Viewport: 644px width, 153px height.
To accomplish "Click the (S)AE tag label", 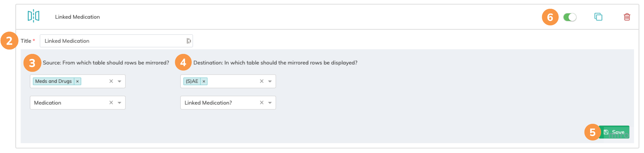I will click(x=192, y=81).
